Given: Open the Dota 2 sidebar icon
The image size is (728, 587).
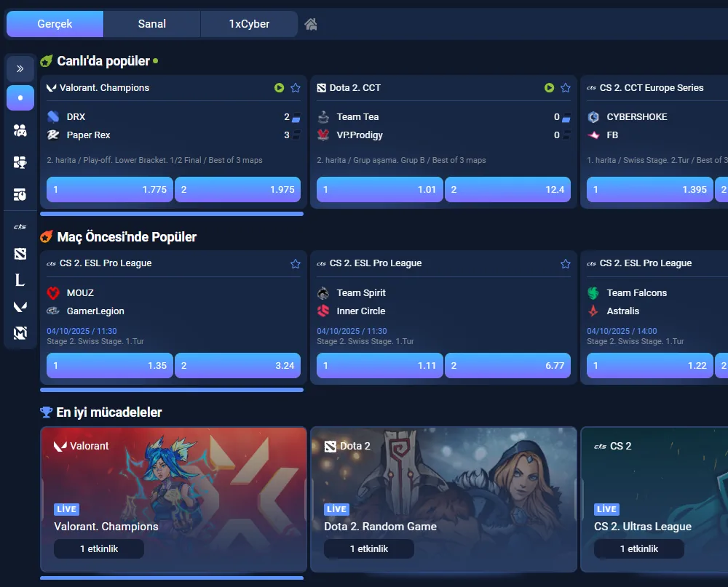Looking at the screenshot, I should point(20,254).
